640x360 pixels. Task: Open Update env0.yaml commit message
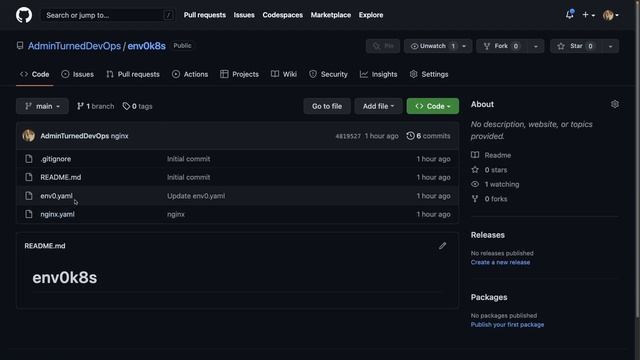tap(196, 196)
